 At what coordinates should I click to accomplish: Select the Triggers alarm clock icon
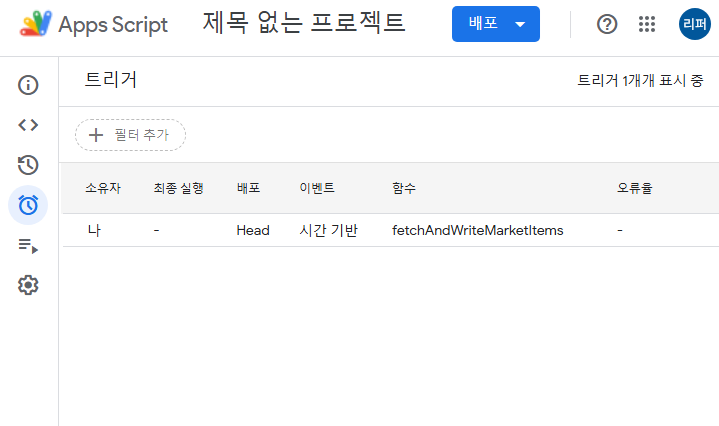pyautogui.click(x=28, y=205)
